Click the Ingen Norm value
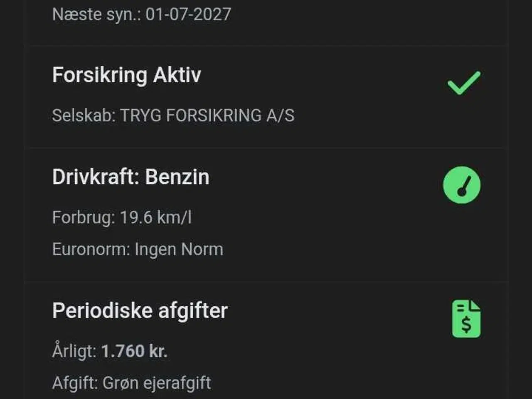The width and height of the screenshot is (532, 399). pos(179,249)
